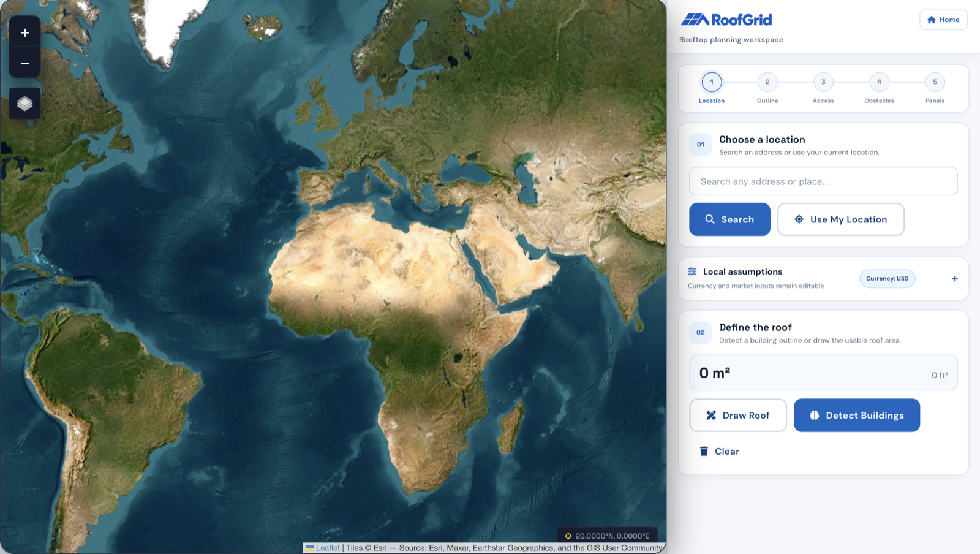Open the map layers switcher
The height and width of the screenshot is (554, 980).
(24, 104)
